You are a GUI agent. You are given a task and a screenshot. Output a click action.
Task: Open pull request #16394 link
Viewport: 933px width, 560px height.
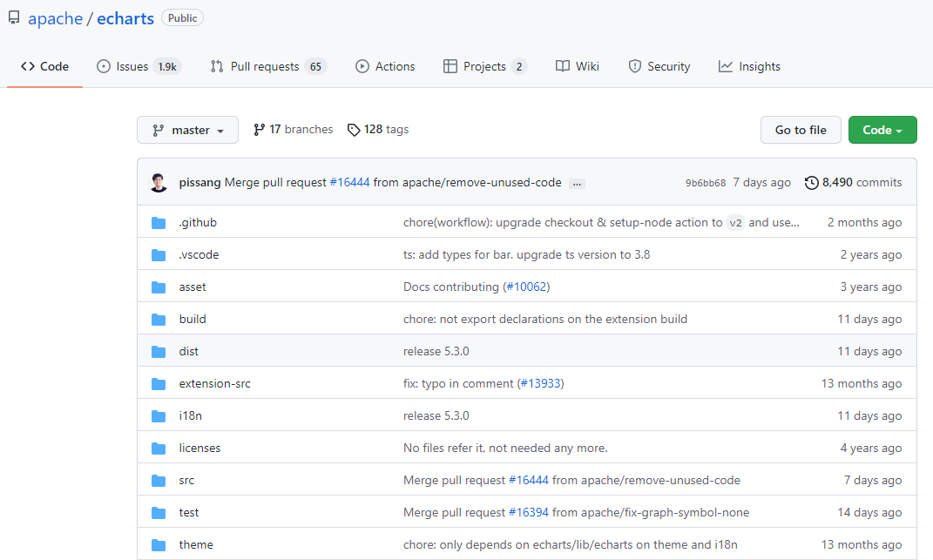[x=529, y=512]
